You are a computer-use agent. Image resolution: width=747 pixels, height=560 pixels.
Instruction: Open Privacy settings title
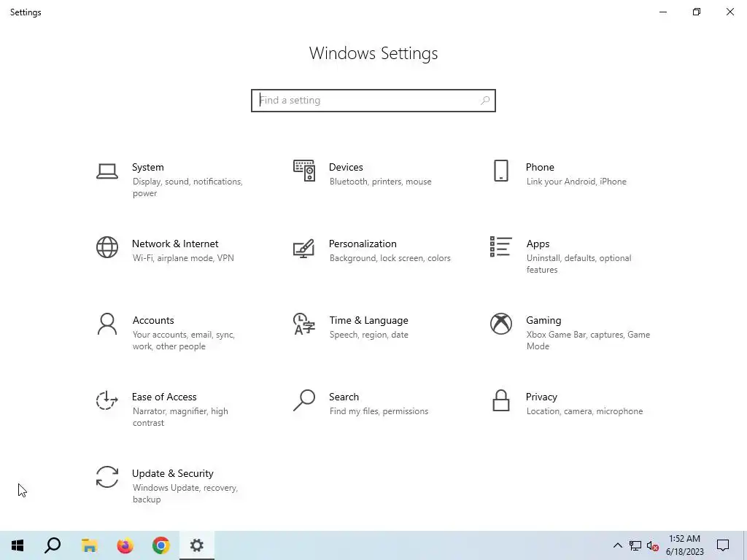coord(541,397)
